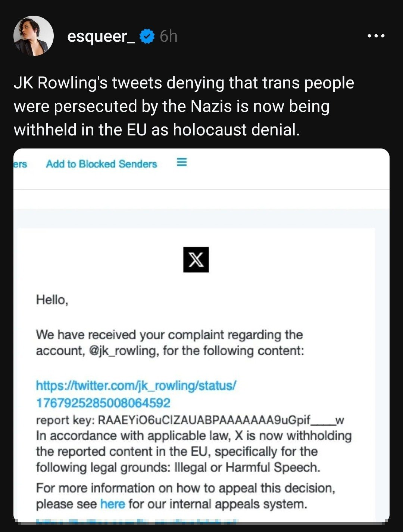The image size is (403, 532).
Task: Click the 6h post timestamp
Action: coord(168,37)
